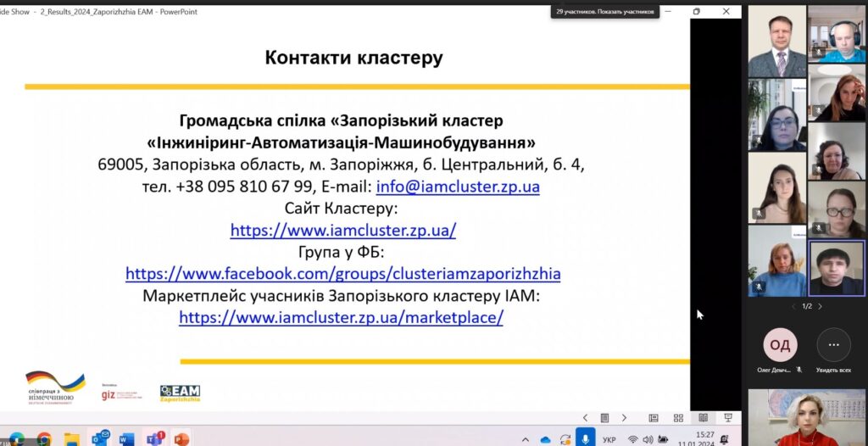Image resolution: width=868 pixels, height=446 pixels.
Task: Open PowerPoint from the taskbar
Action: [x=181, y=439]
